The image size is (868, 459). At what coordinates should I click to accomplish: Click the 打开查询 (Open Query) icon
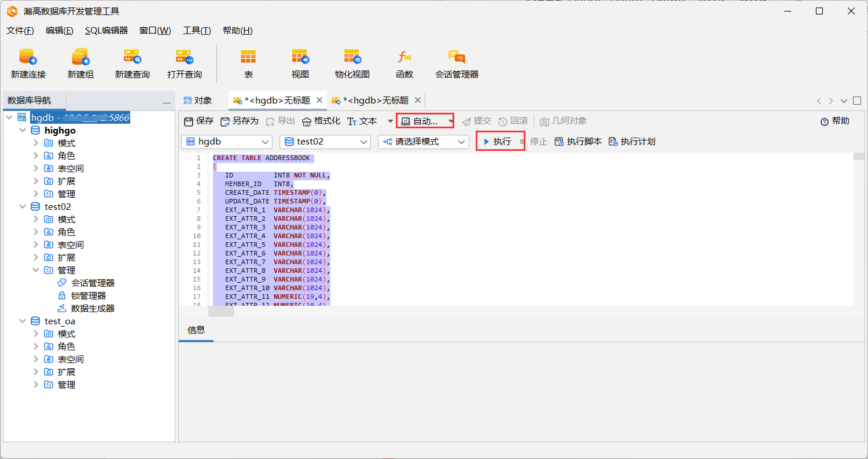[x=184, y=57]
